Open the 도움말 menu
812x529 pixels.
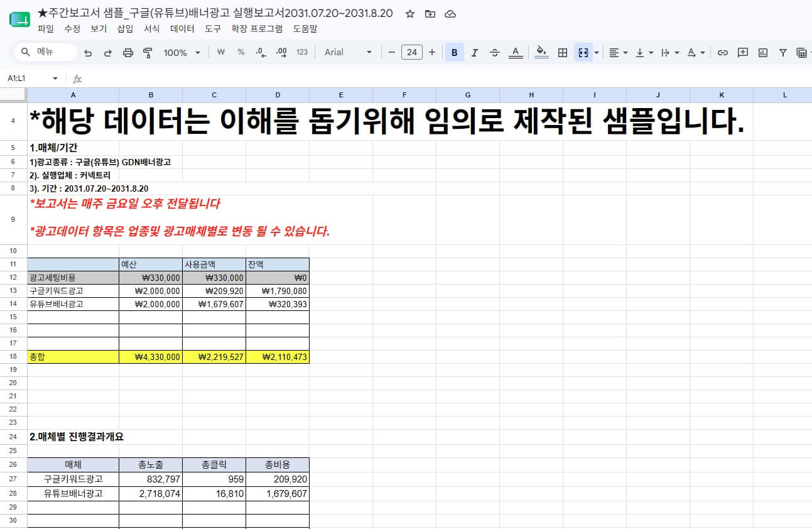tap(305, 29)
